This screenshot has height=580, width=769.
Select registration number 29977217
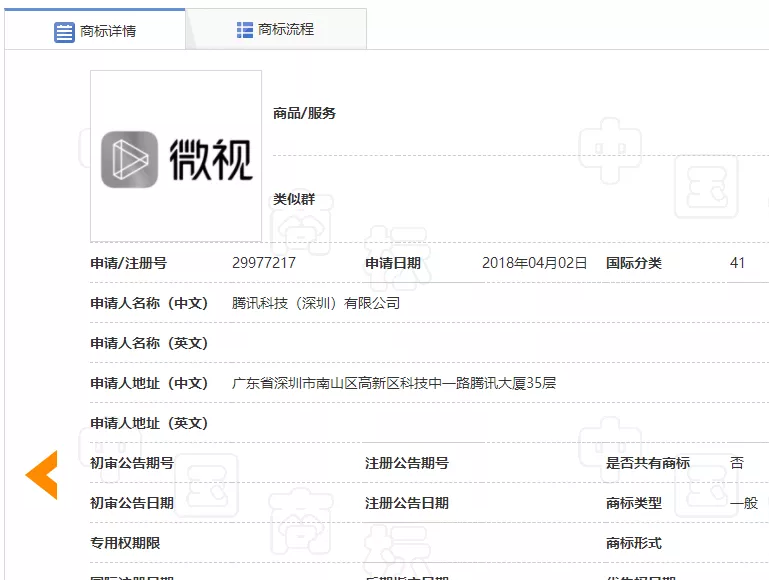[263, 263]
